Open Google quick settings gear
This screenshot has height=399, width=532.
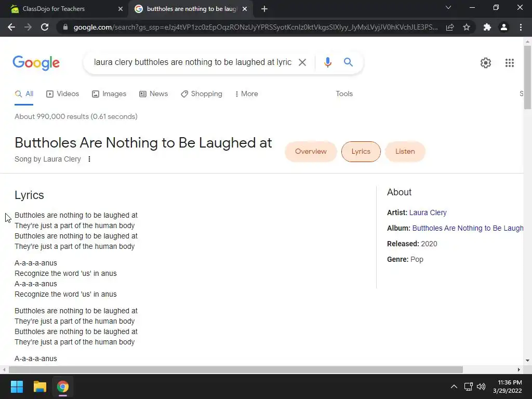point(486,63)
